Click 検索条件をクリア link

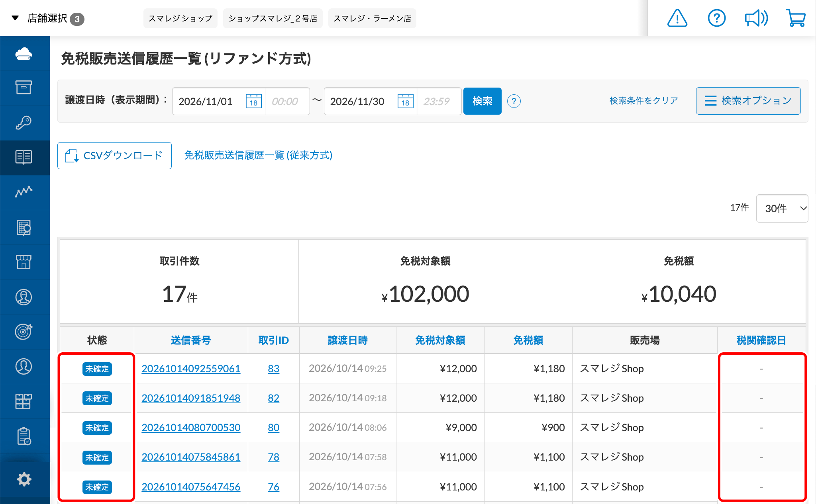pyautogui.click(x=643, y=101)
